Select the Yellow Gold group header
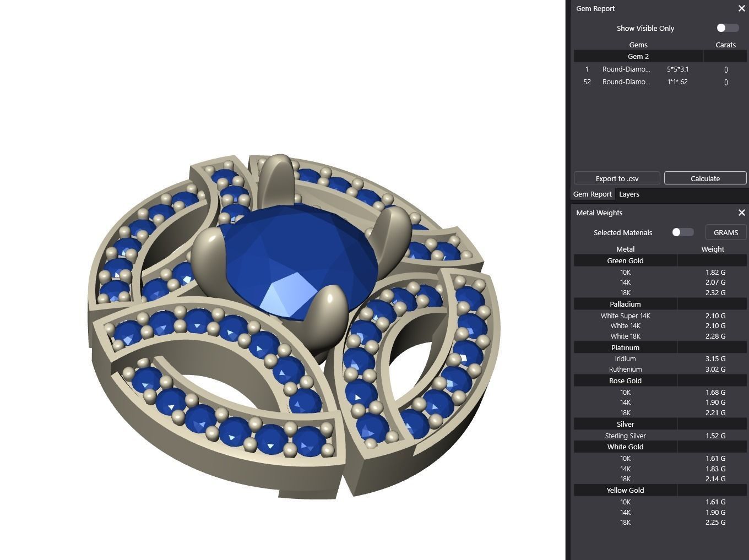The width and height of the screenshot is (749, 560). coord(660,490)
